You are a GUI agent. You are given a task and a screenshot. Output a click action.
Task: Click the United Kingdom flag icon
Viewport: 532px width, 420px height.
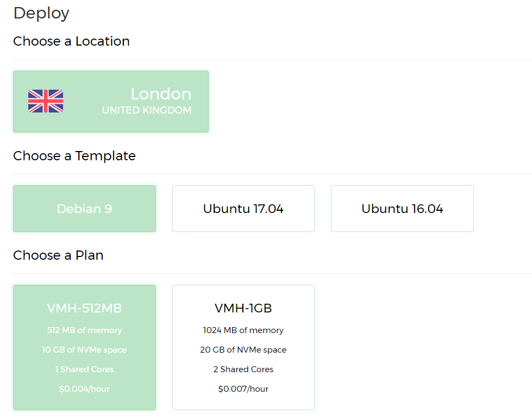point(46,101)
